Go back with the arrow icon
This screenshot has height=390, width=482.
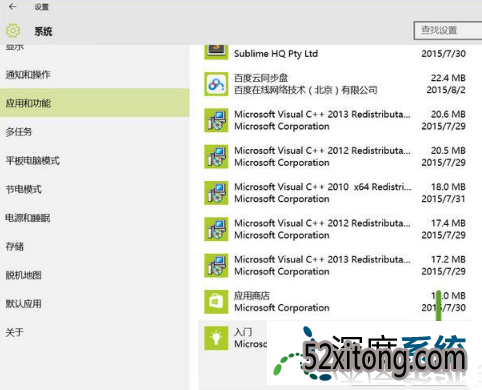[13, 7]
